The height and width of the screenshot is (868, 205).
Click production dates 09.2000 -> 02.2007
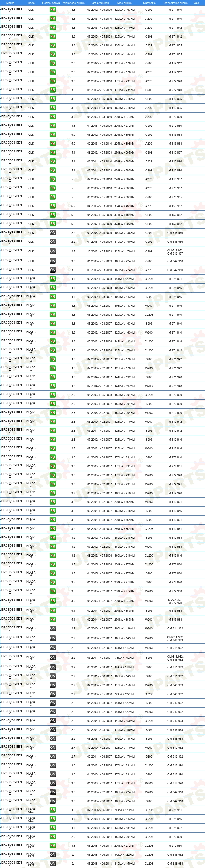point(100,648)
